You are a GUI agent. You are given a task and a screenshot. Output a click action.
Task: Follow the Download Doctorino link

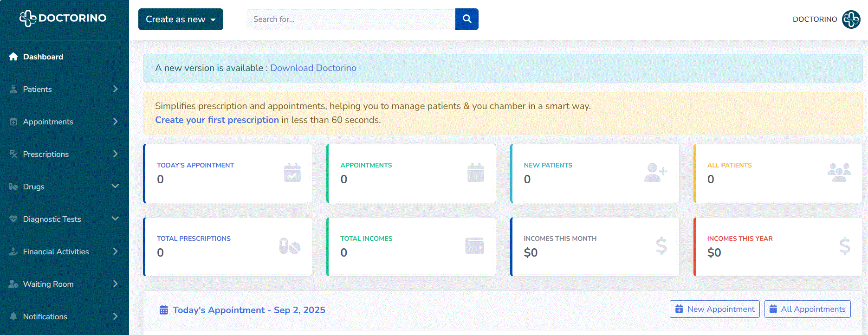click(x=313, y=68)
